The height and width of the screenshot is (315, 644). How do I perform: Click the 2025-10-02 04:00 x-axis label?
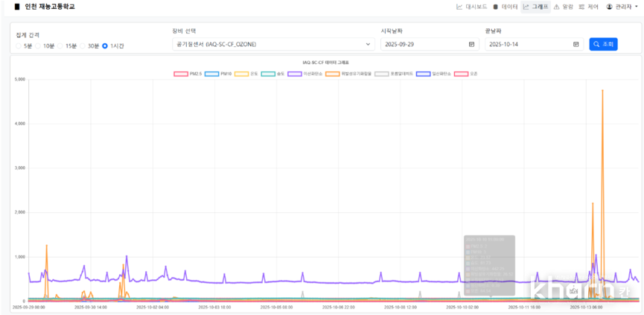[x=153, y=307]
